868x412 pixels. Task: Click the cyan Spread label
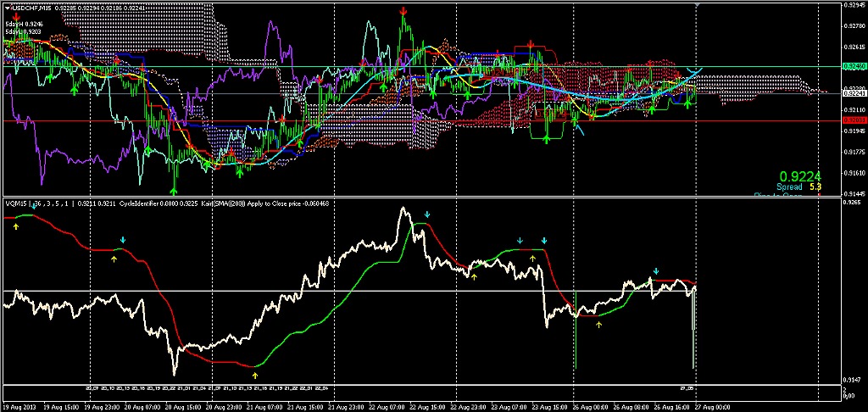[x=789, y=187]
